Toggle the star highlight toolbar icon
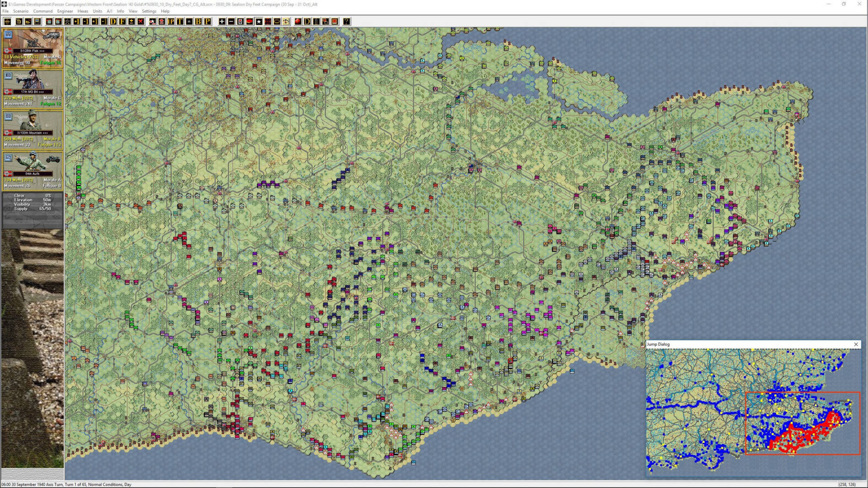868x488 pixels. click(x=258, y=21)
